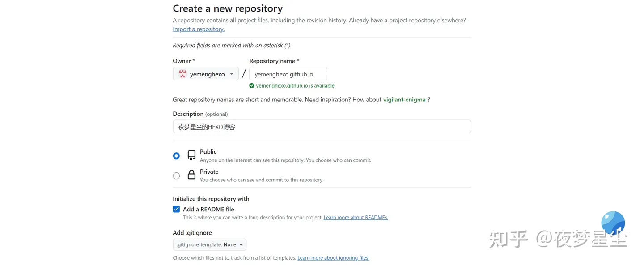Click the green availability check icon
Image resolution: width=644 pixels, height=265 pixels.
click(x=252, y=86)
